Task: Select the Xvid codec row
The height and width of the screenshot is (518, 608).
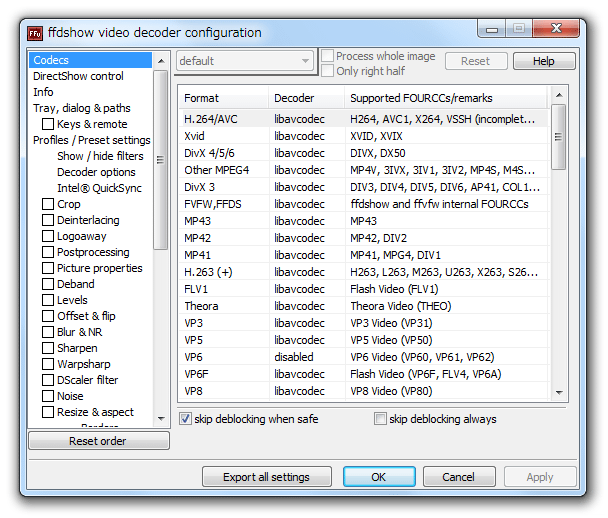Action: (364, 136)
